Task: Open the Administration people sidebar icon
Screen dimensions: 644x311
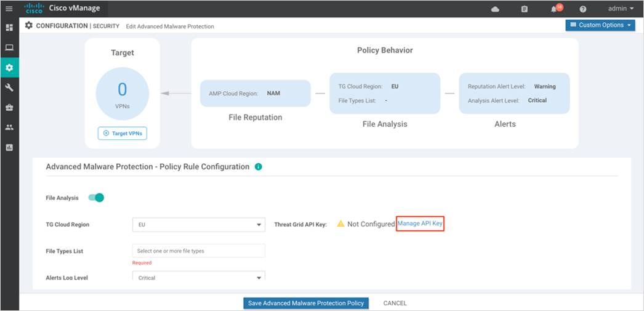Action: tap(9, 127)
